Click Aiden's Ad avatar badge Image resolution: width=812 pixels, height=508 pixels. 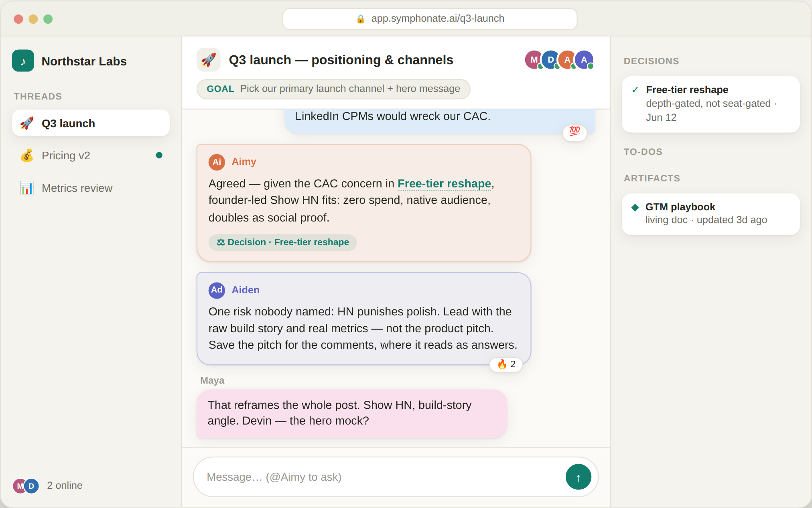pos(217,290)
